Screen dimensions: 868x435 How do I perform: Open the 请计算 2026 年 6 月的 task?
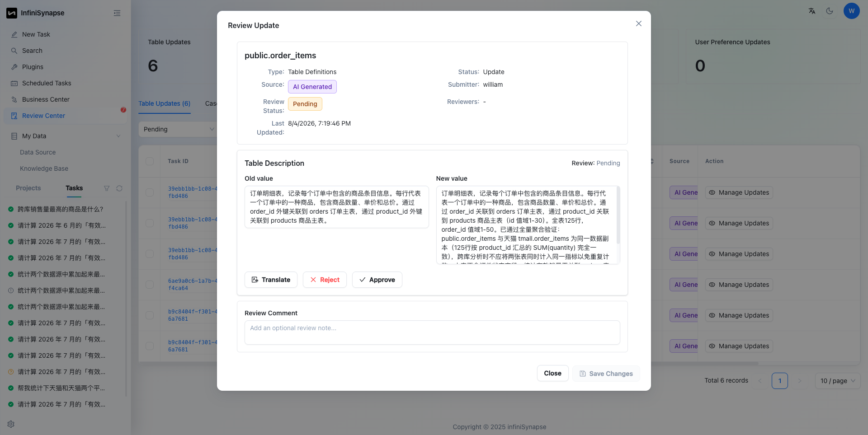click(x=61, y=225)
